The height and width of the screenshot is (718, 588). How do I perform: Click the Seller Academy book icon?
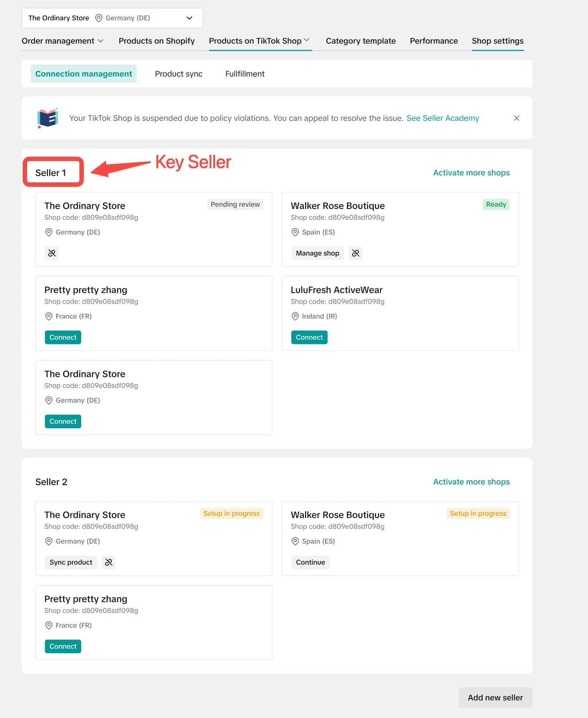(x=48, y=118)
